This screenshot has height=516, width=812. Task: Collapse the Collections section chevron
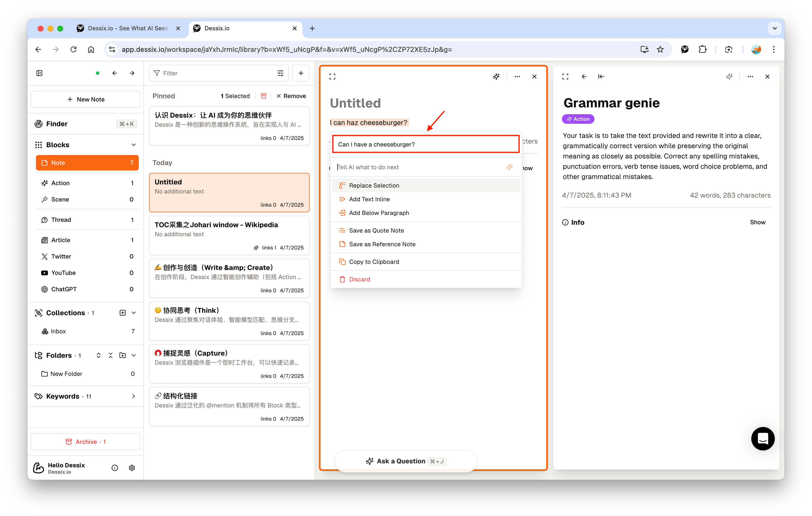134,313
